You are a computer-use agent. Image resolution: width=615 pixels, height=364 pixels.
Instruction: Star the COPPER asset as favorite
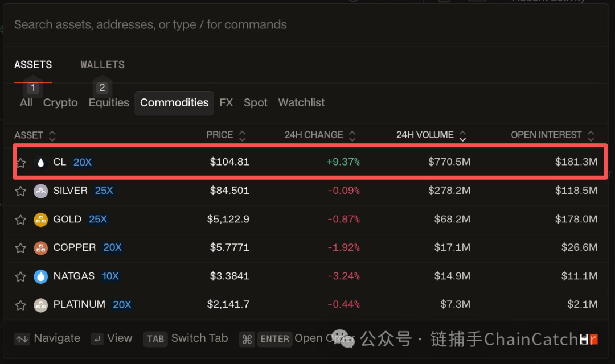(21, 248)
